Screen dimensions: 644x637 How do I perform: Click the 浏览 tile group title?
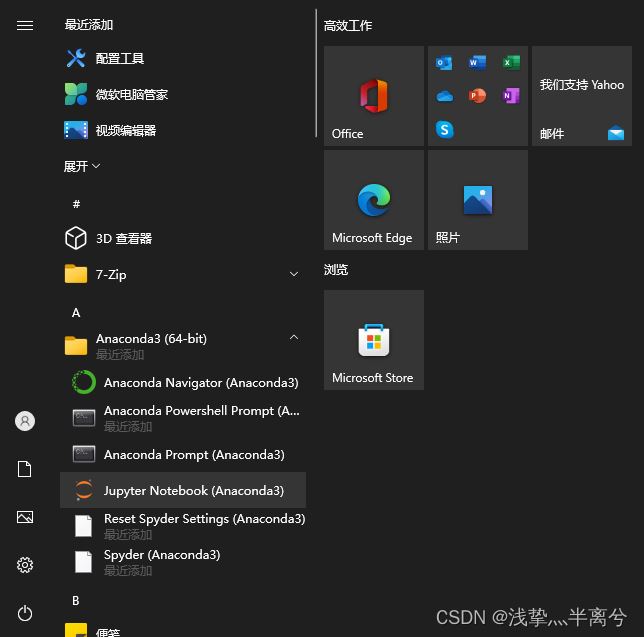pyautogui.click(x=336, y=270)
